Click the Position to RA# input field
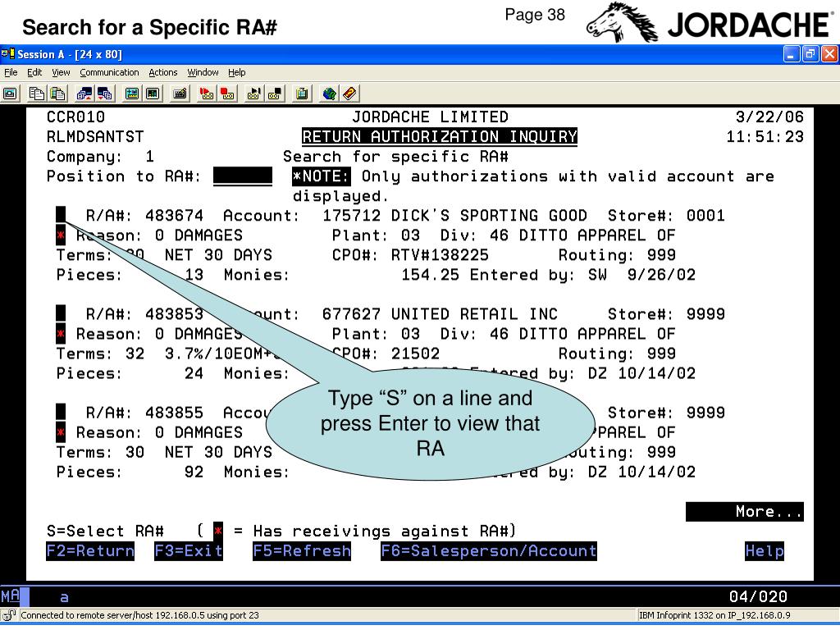The height and width of the screenshot is (630, 840). tap(243, 176)
